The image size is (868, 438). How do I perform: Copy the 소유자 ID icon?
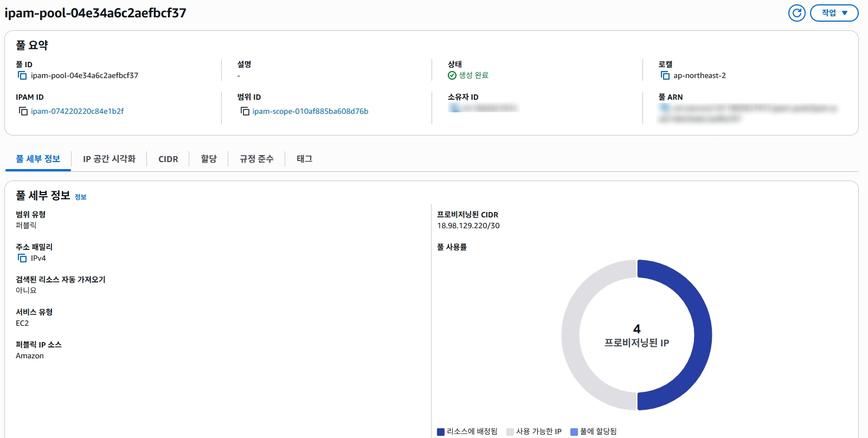454,108
